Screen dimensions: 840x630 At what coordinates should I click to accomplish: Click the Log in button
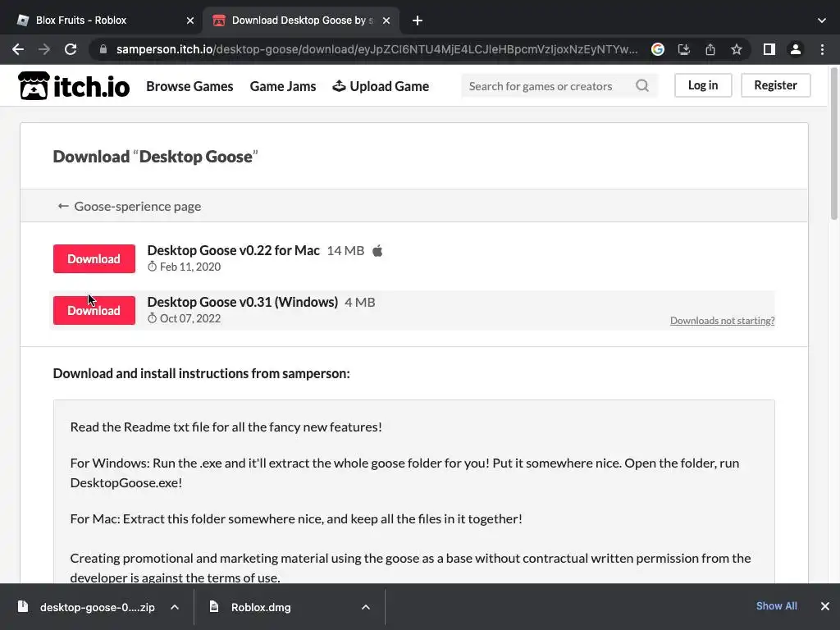tap(703, 85)
